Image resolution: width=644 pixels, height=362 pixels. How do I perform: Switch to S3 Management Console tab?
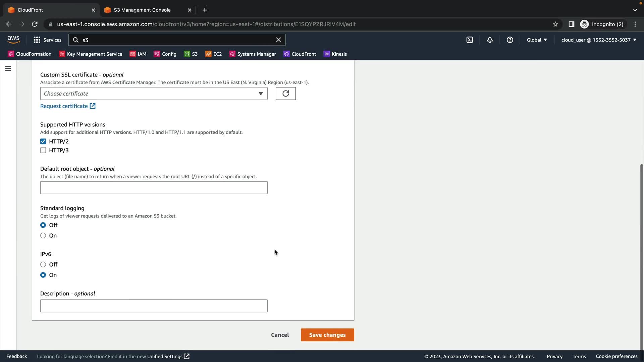(x=142, y=10)
